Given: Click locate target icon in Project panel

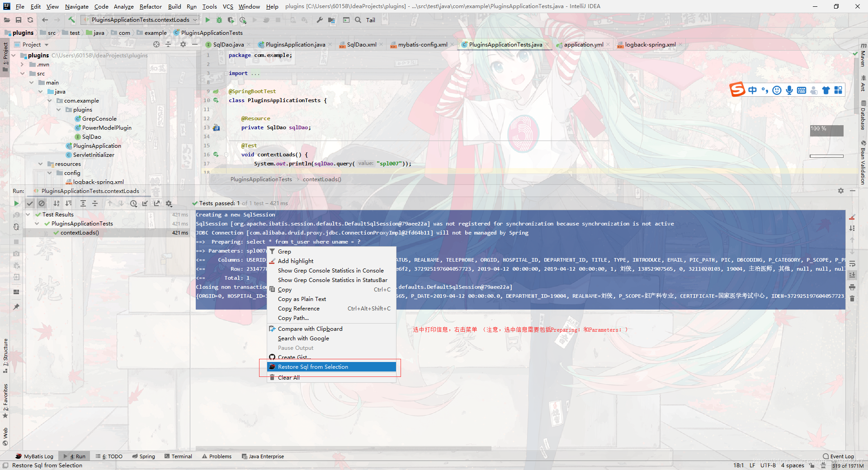Looking at the screenshot, I should point(156,44).
